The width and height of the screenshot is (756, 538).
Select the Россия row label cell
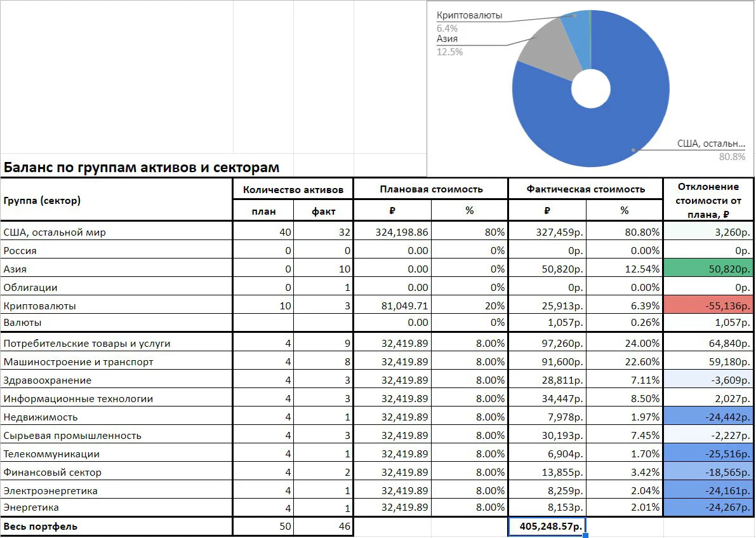click(x=116, y=250)
